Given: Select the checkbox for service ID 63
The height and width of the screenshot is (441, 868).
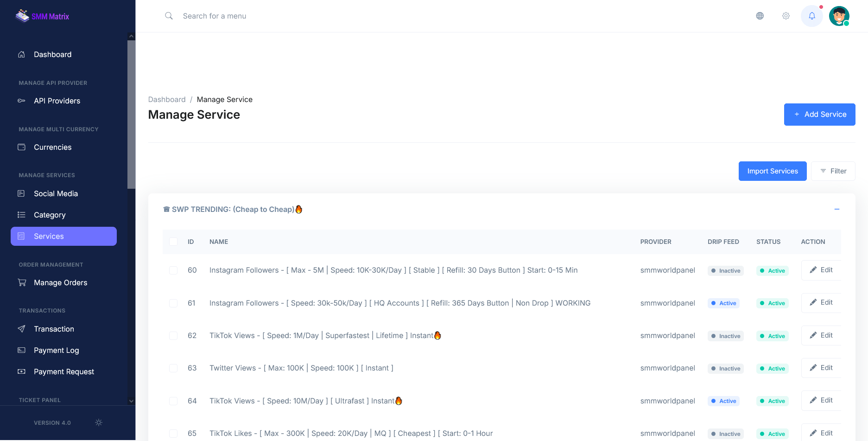Looking at the screenshot, I should pos(173,368).
